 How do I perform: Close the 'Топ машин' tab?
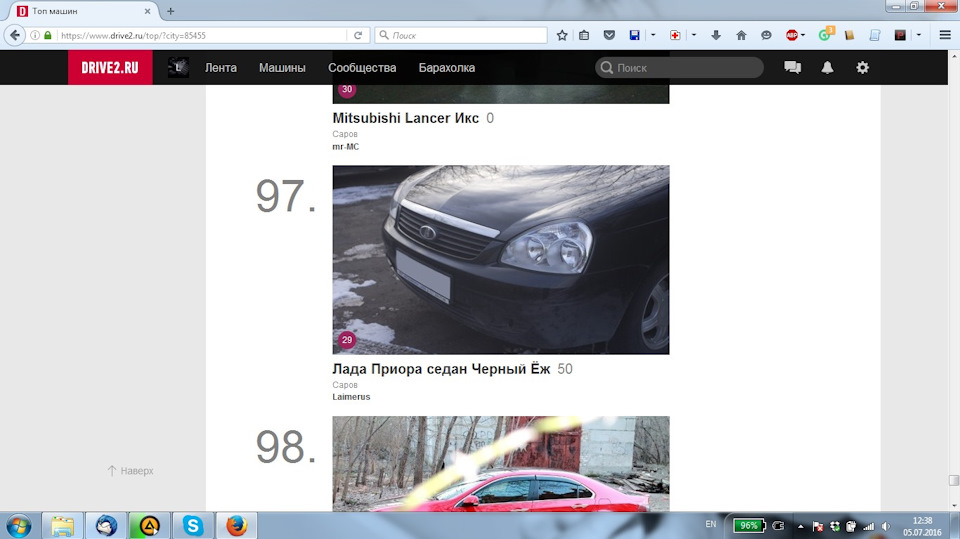pyautogui.click(x=148, y=11)
